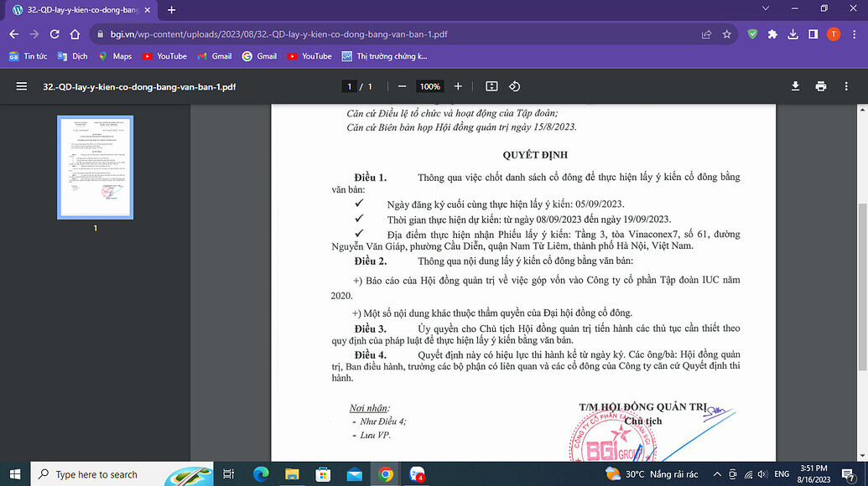
Task: Bookmark this page with the star icon
Action: (x=727, y=34)
